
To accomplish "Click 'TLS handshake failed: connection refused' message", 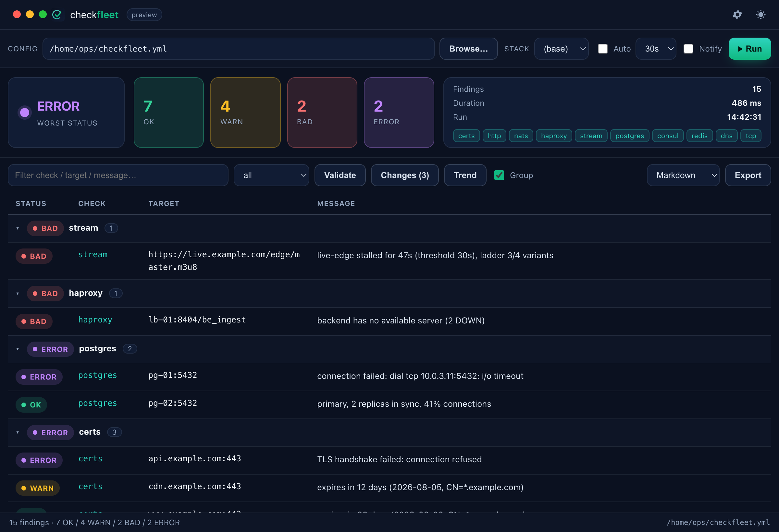I will click(x=399, y=459).
